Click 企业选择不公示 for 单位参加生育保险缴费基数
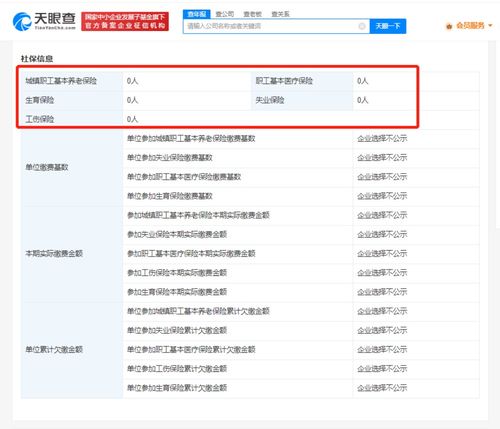The width and height of the screenshot is (500, 429). point(382,196)
